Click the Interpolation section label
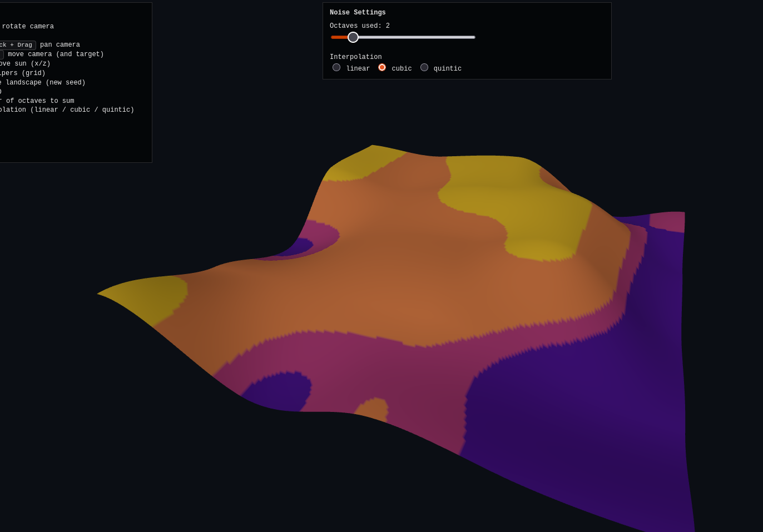 pyautogui.click(x=356, y=57)
